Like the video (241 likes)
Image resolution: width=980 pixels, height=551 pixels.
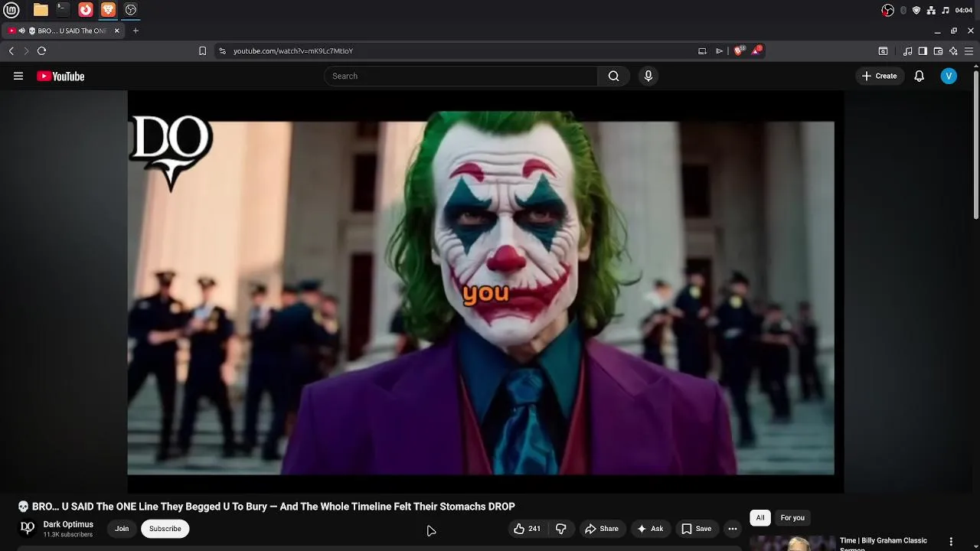527,529
